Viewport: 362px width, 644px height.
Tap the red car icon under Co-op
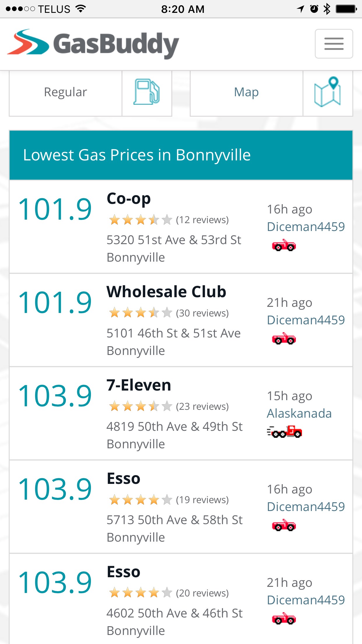click(284, 246)
